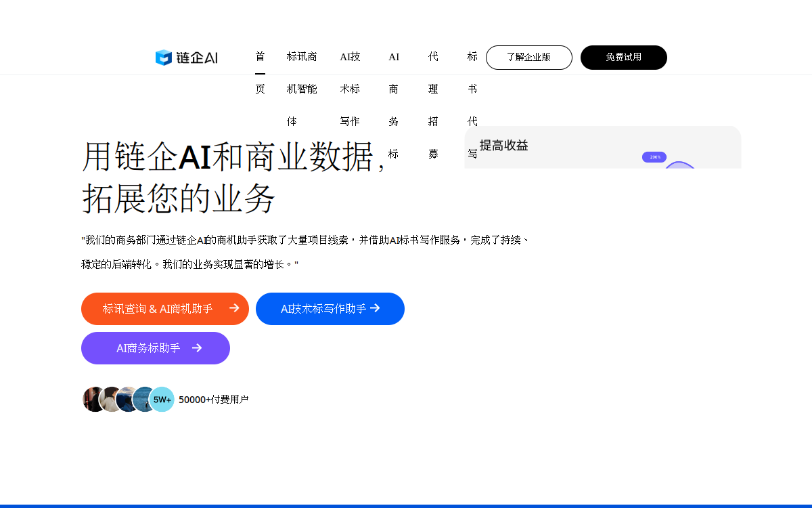The height and width of the screenshot is (508, 812).
Task: Click the purple 200% badge
Action: 654,157
